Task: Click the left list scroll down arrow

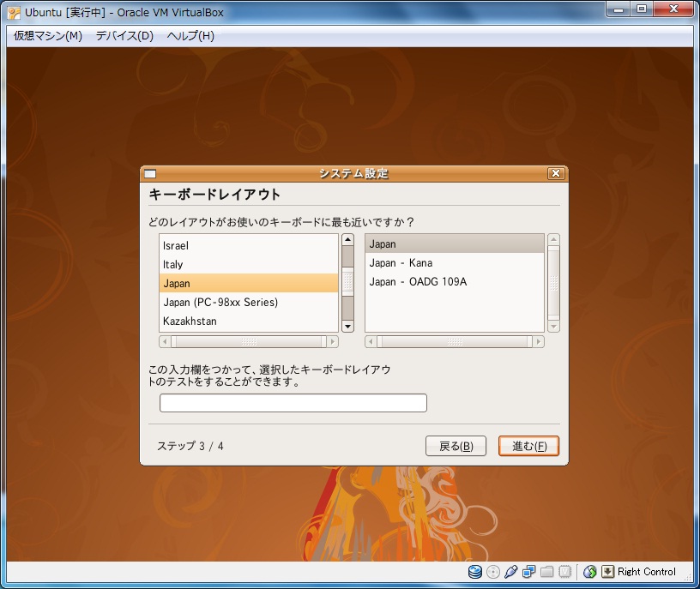Action: coord(347,326)
